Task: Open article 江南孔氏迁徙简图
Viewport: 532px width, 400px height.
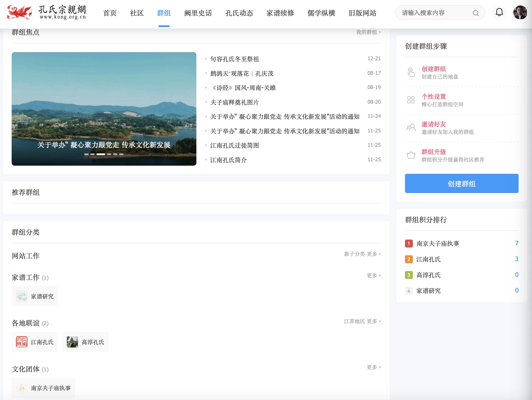Action: pyautogui.click(x=235, y=145)
